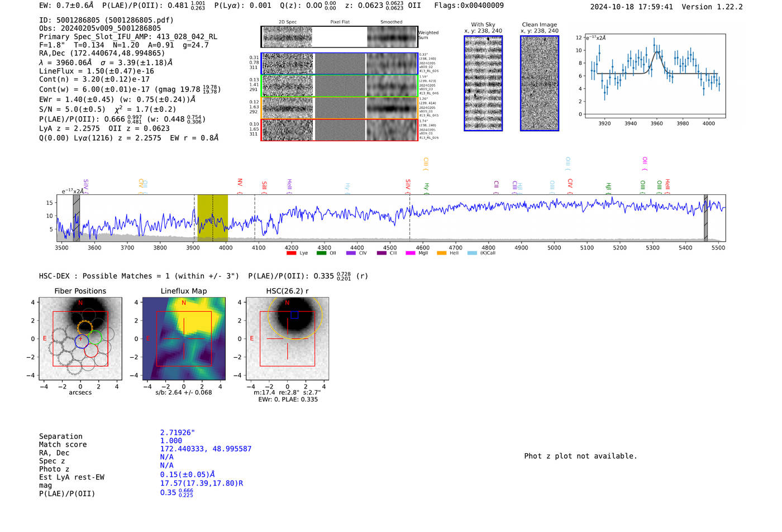This screenshot has height=532, width=782.
Task: Click the magenta MgII legend swatch
Action: pos(411,253)
